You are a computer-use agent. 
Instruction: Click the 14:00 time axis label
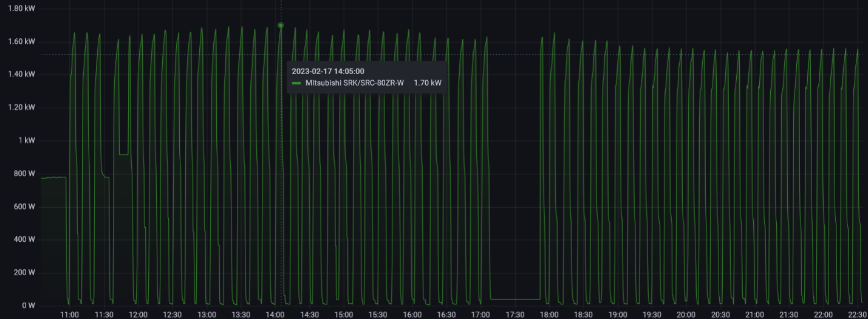tap(275, 315)
